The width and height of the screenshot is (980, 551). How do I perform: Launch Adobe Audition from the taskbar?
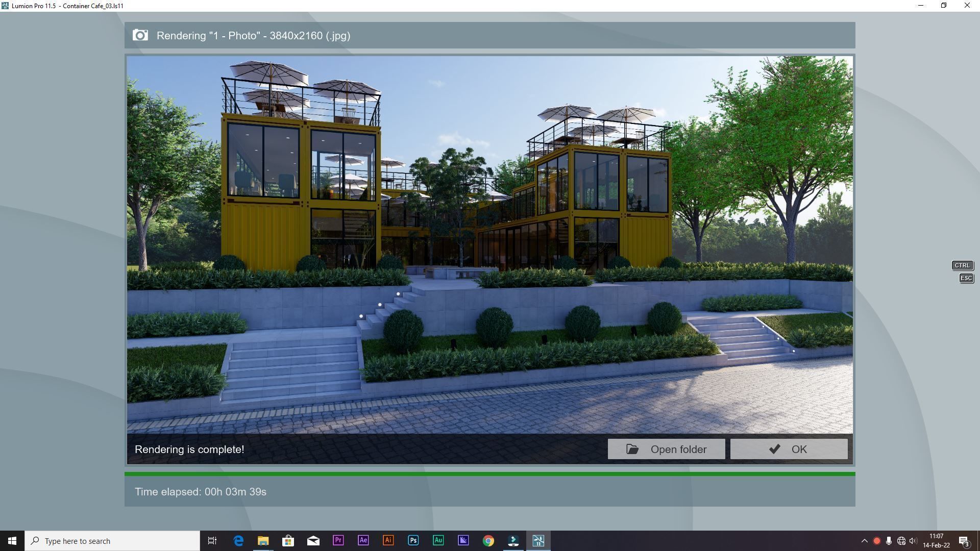coord(438,541)
